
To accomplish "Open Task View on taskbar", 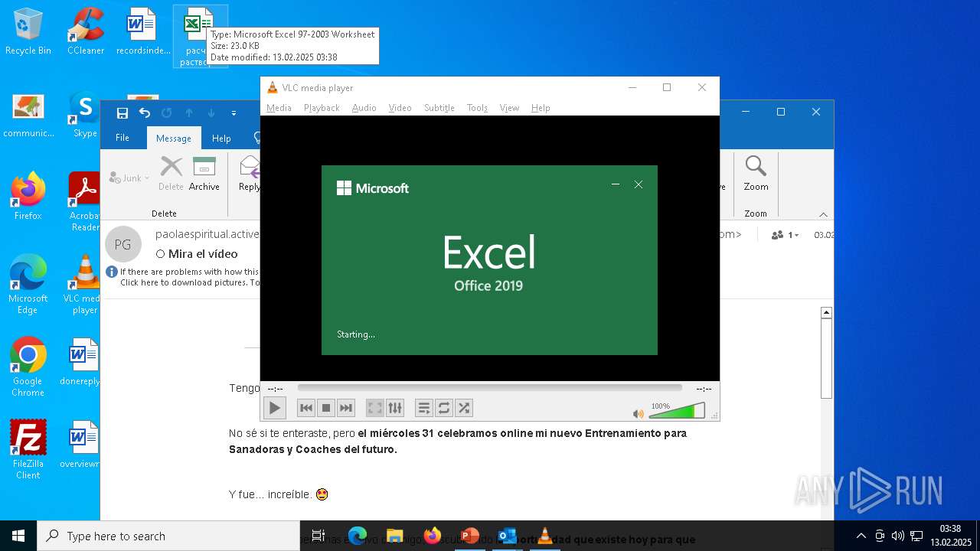I will click(318, 536).
